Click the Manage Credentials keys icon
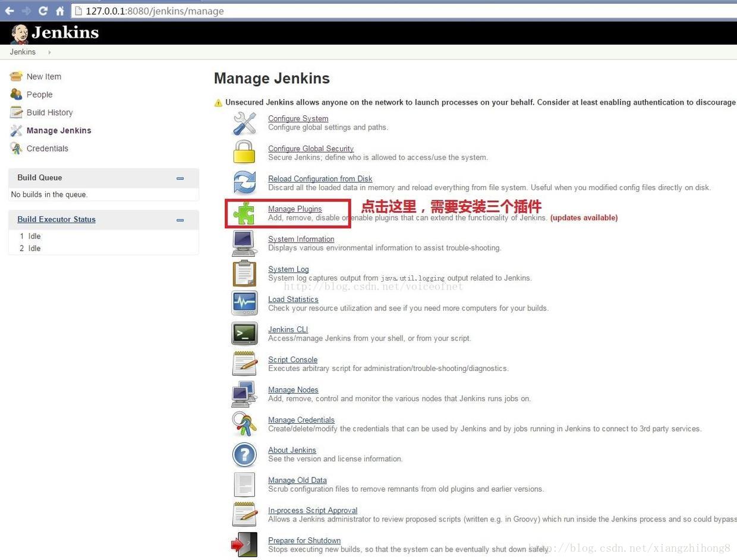 tap(244, 424)
